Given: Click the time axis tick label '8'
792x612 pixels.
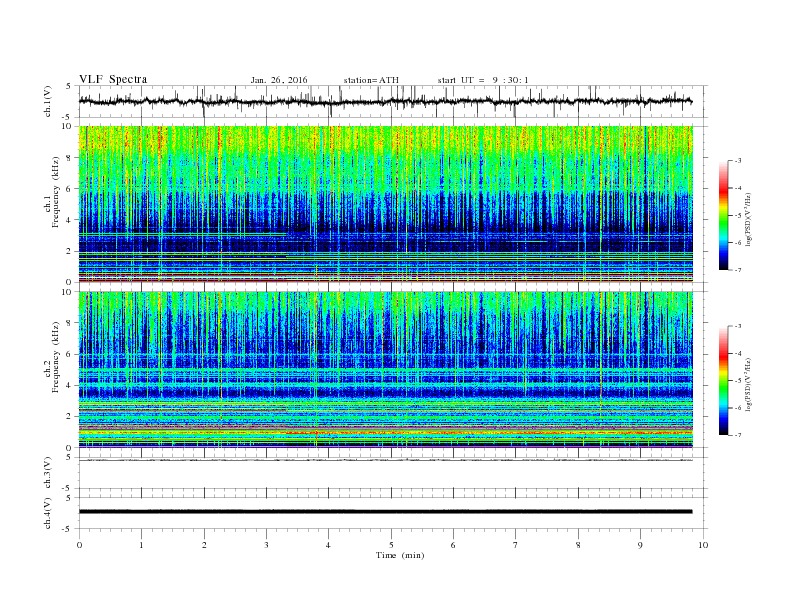Looking at the screenshot, I should tap(578, 545).
